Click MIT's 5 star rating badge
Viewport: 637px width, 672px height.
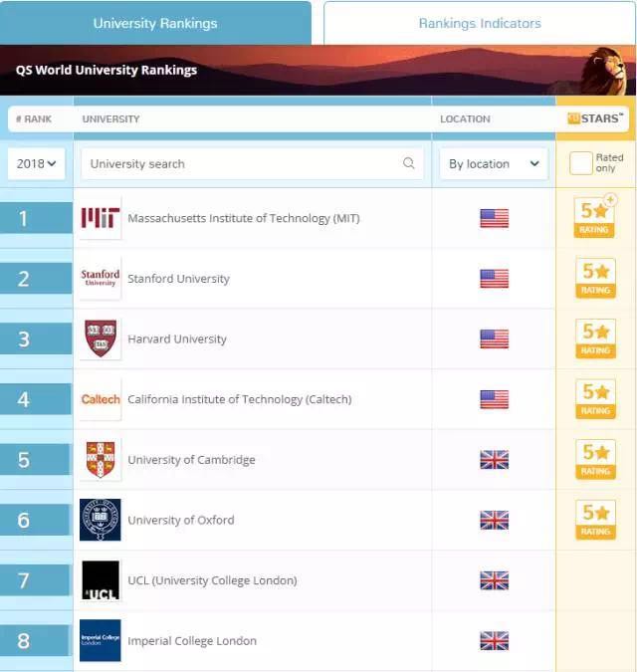point(595,217)
